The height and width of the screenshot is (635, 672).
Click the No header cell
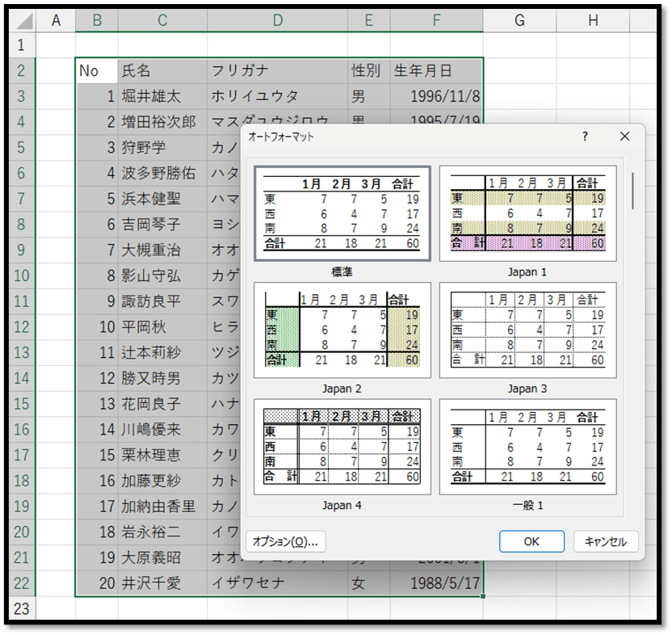[97, 71]
